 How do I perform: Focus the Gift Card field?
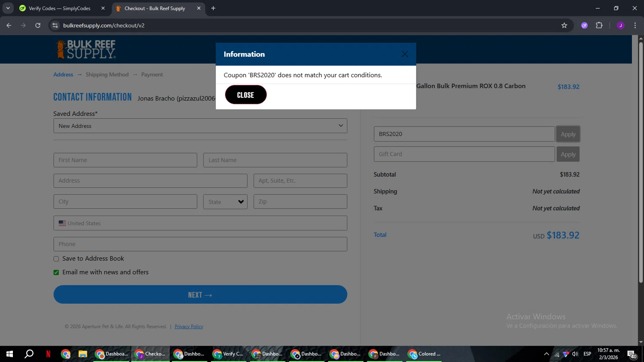(x=464, y=154)
